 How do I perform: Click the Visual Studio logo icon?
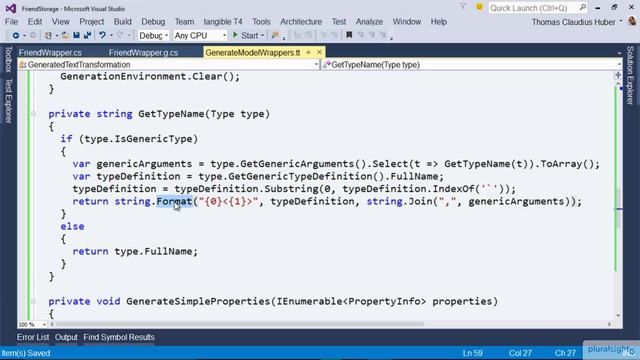click(11, 8)
